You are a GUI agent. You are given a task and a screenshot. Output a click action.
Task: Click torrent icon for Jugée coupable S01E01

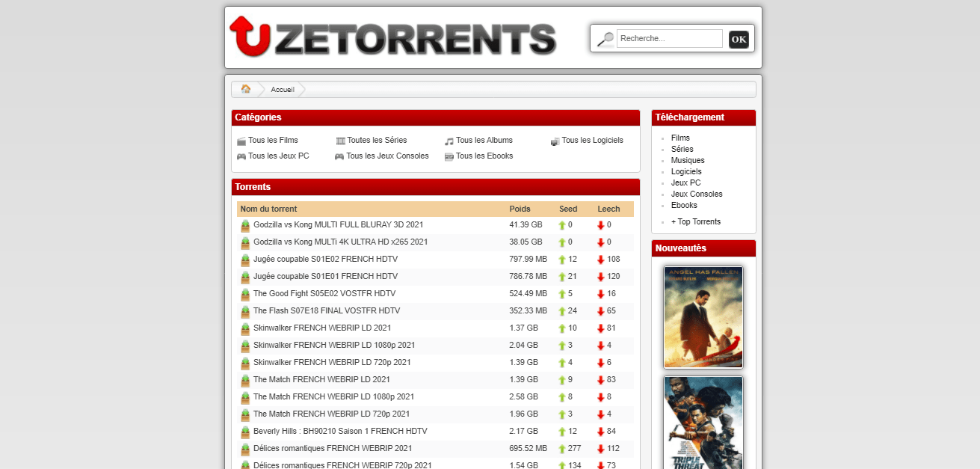[x=245, y=277]
